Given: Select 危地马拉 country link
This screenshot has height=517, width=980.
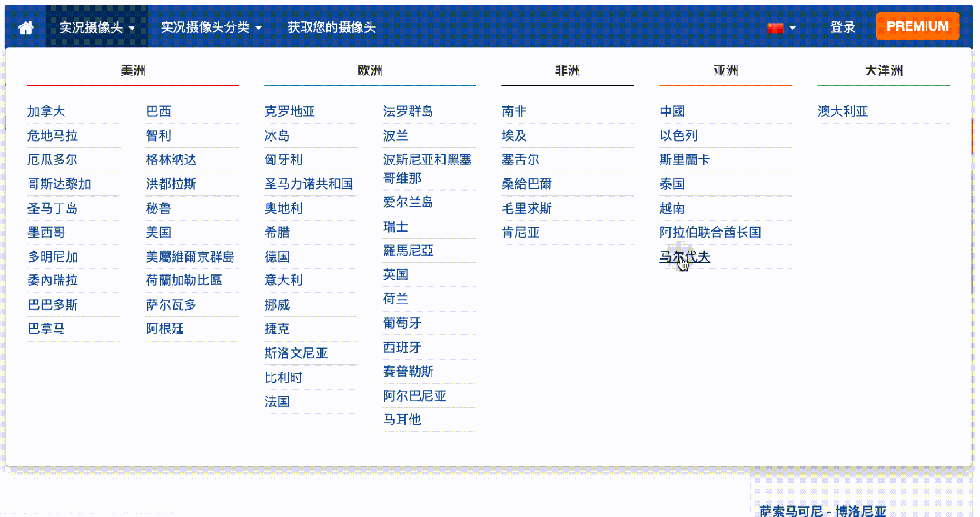Looking at the screenshot, I should tap(53, 135).
